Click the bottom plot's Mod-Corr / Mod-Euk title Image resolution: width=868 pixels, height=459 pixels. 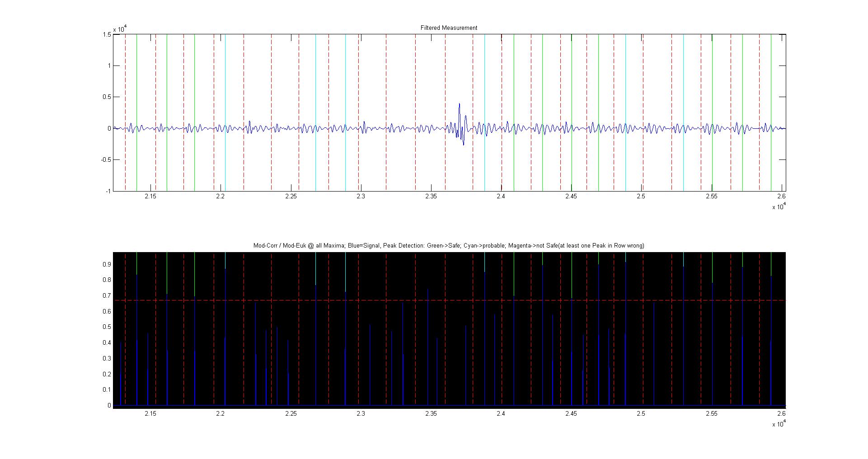(x=449, y=246)
